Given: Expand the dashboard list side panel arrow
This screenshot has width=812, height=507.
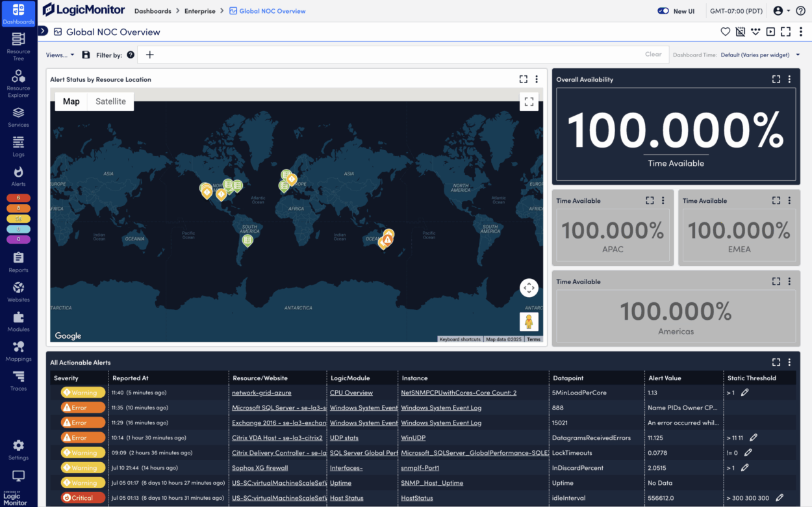Looking at the screenshot, I should pyautogui.click(x=43, y=31).
